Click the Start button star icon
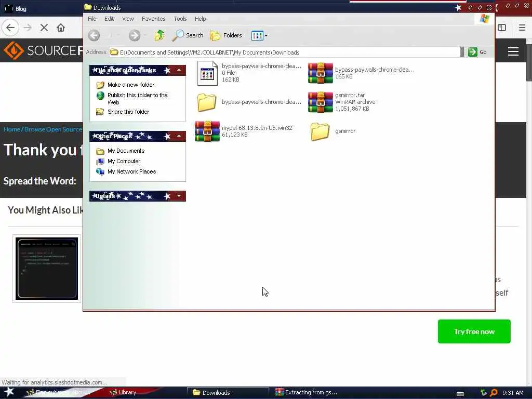 point(9,392)
